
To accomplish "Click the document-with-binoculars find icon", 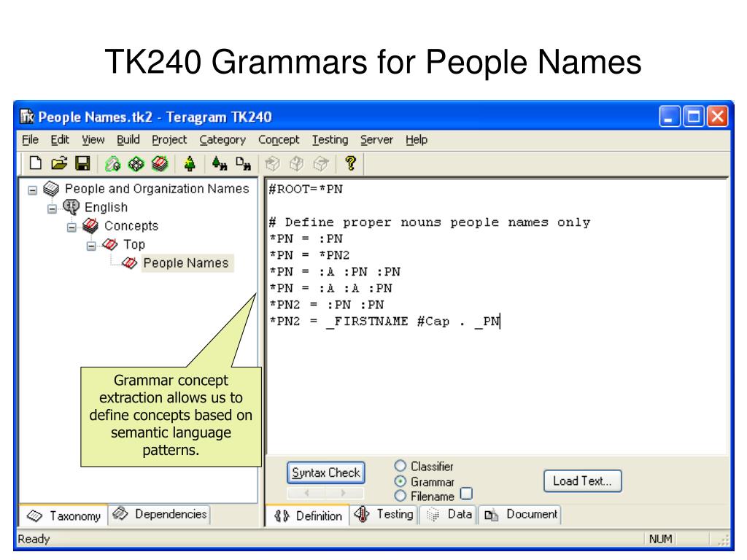I will (243, 164).
